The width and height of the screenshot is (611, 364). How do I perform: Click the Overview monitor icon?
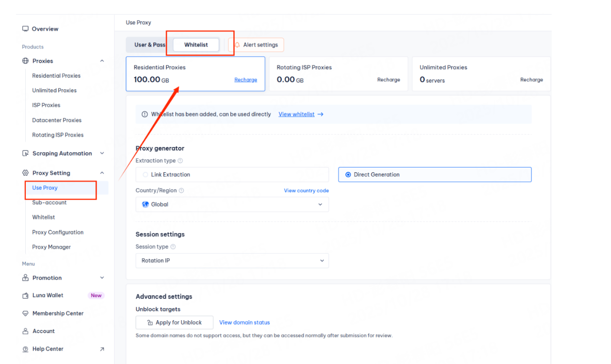(25, 29)
